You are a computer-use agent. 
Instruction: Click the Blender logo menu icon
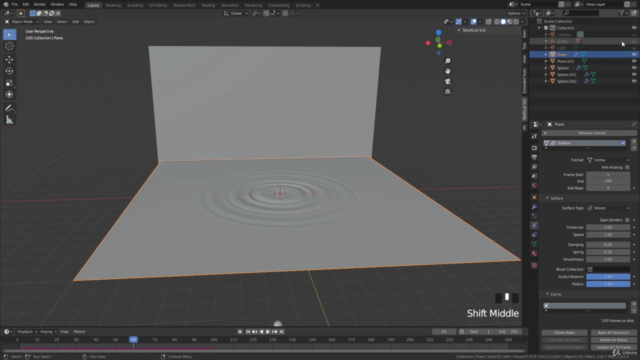coord(6,4)
